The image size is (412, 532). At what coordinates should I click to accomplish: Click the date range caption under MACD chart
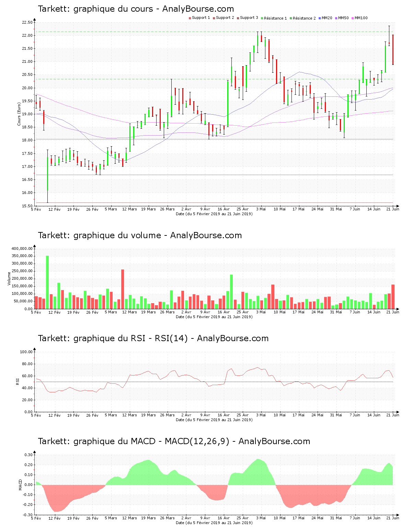[214, 523]
